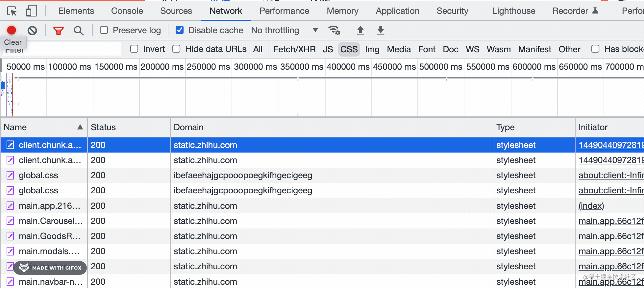The height and width of the screenshot is (288, 644).
Task: Click the clear network log icon
Action: (x=32, y=31)
